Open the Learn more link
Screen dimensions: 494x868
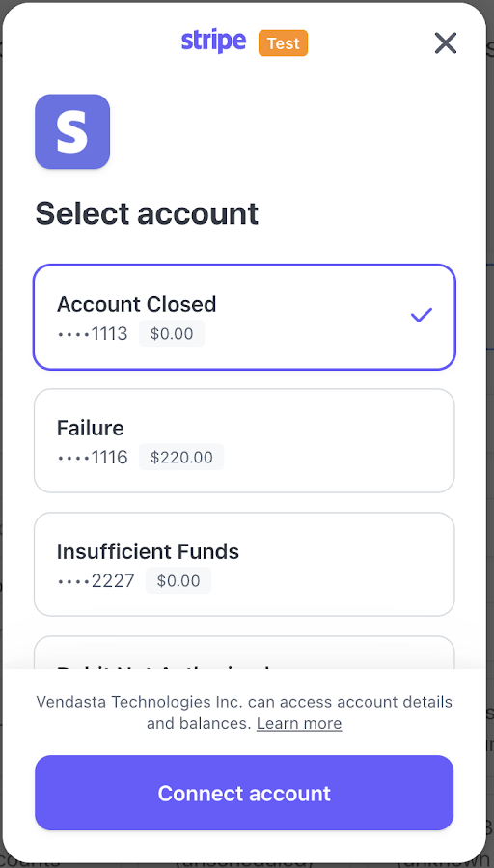pyautogui.click(x=299, y=723)
